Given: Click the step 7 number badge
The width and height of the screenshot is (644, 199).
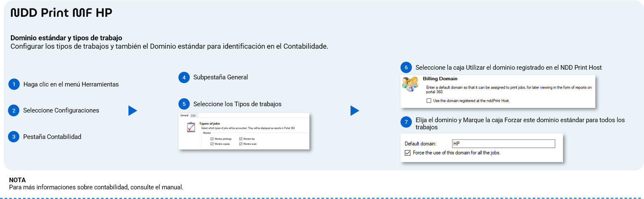Looking at the screenshot, I should 406,123.
